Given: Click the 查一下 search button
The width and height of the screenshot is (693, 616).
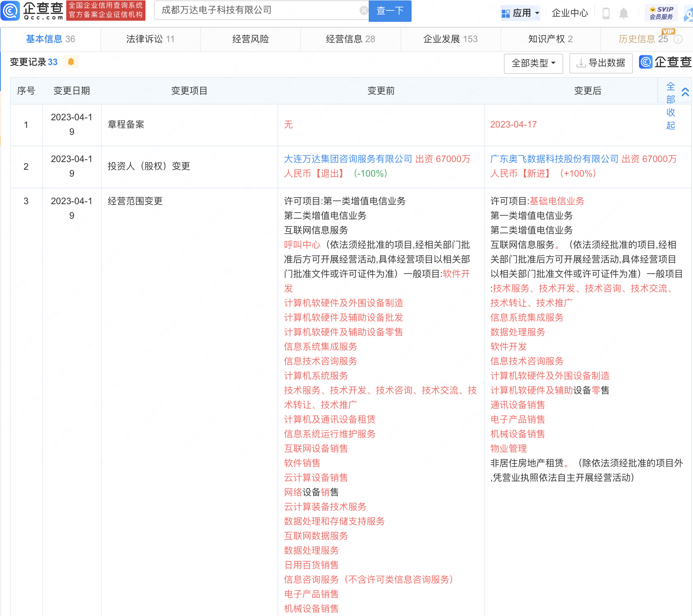Looking at the screenshot, I should (390, 11).
